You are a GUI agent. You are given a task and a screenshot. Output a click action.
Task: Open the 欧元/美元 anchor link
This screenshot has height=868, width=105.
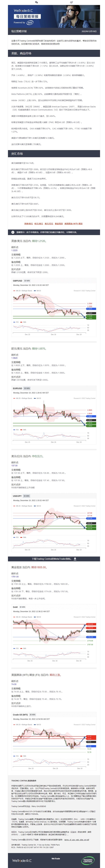click(x=39, y=224)
